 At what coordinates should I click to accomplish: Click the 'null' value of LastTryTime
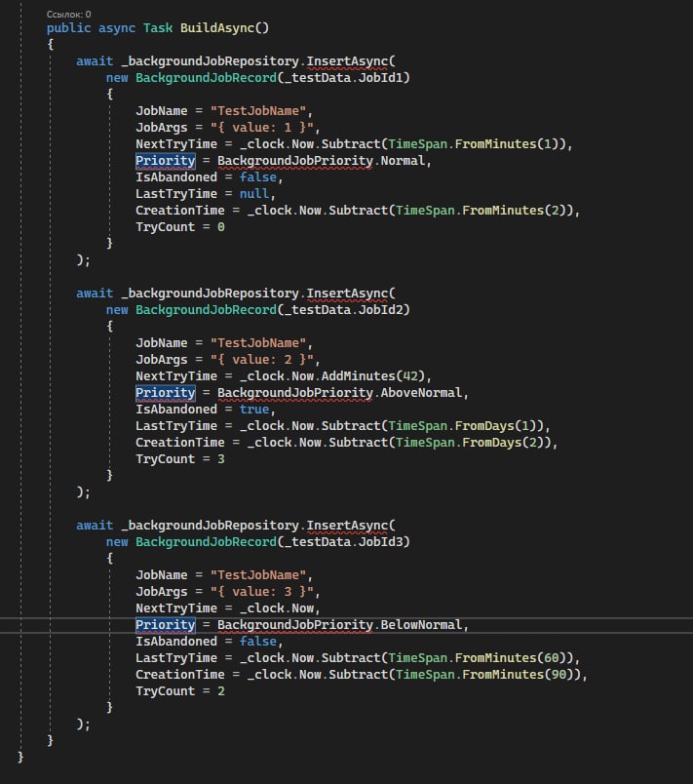253,193
